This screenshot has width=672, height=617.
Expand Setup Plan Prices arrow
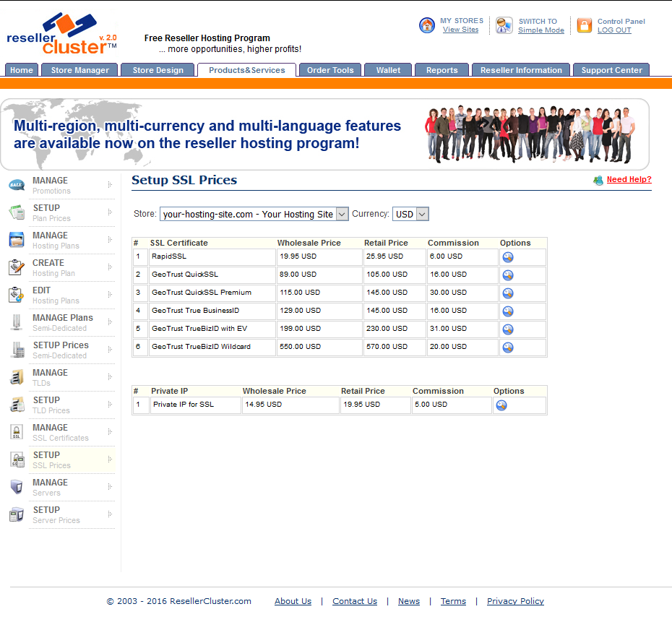[x=110, y=212]
